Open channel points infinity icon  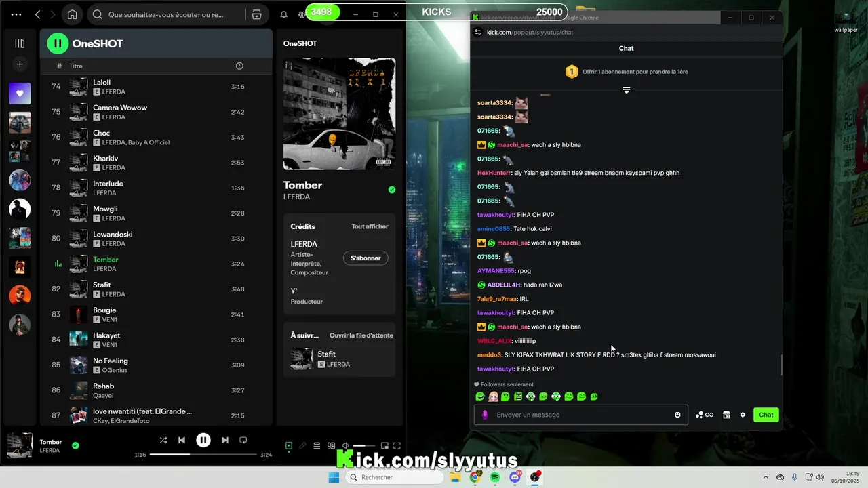[705, 415]
